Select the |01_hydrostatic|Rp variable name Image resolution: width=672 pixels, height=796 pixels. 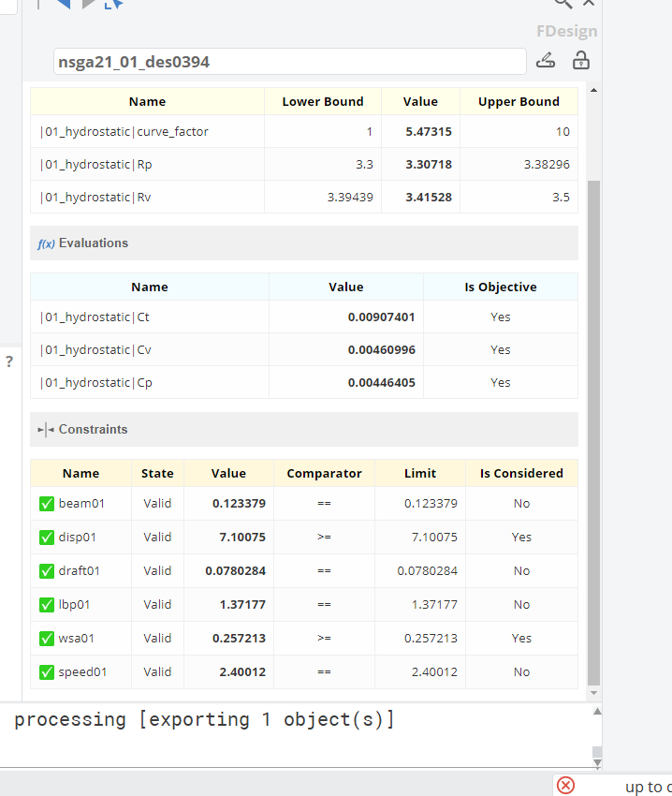95,165
